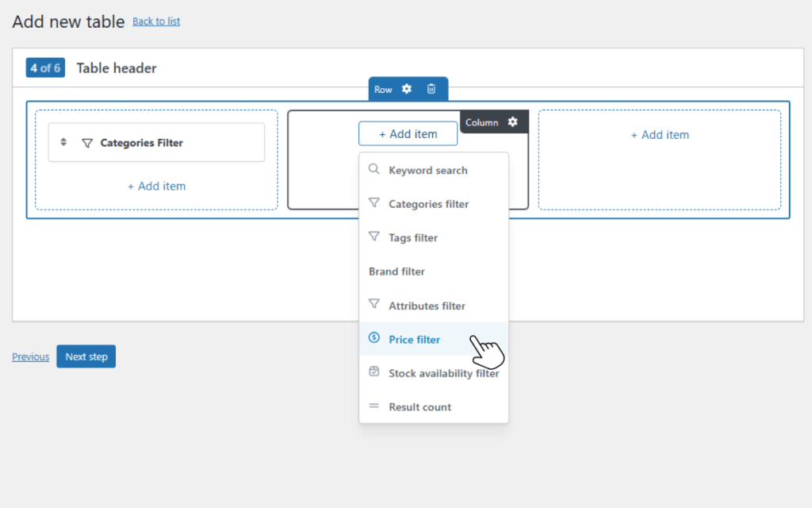Add an item in the rightmost column
This screenshot has width=812, height=508.
tap(660, 135)
